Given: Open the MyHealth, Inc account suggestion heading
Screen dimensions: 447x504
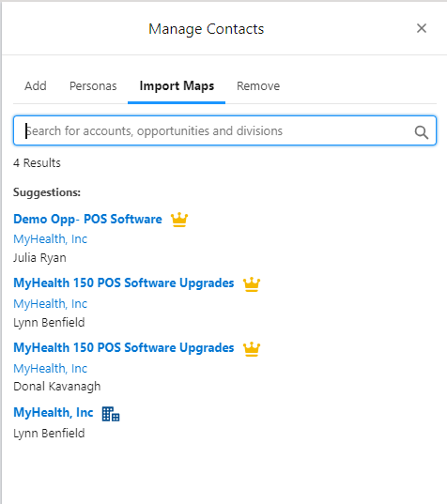Looking at the screenshot, I should click(x=54, y=412).
